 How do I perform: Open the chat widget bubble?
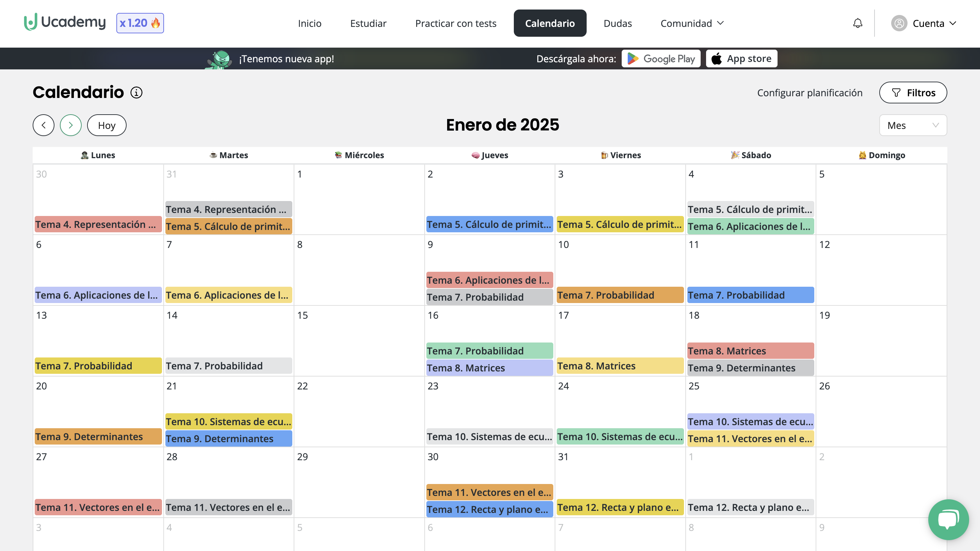[x=948, y=519]
